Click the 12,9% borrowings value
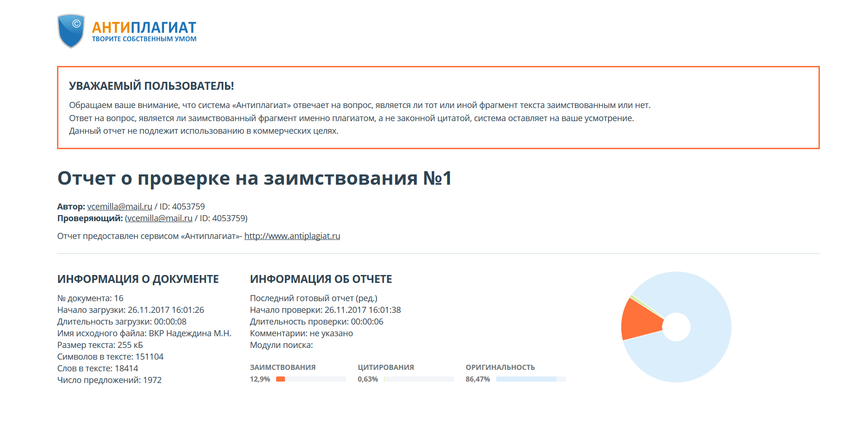 tap(260, 379)
